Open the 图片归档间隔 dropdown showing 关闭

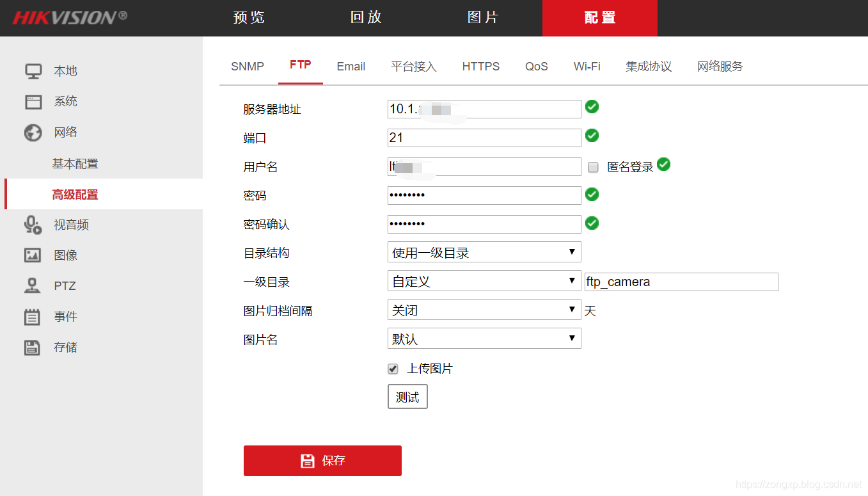coord(484,310)
